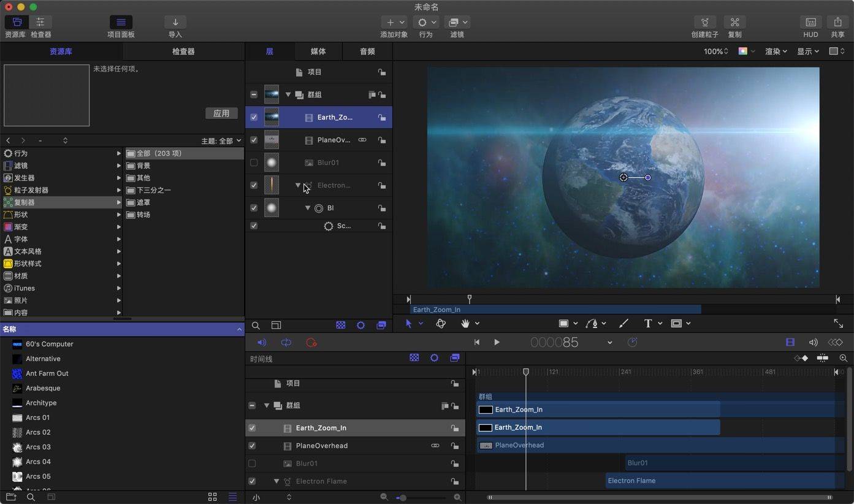Collapse the 群组 disclosure triangle in Layers
This screenshot has height=504, width=854.
click(x=288, y=94)
